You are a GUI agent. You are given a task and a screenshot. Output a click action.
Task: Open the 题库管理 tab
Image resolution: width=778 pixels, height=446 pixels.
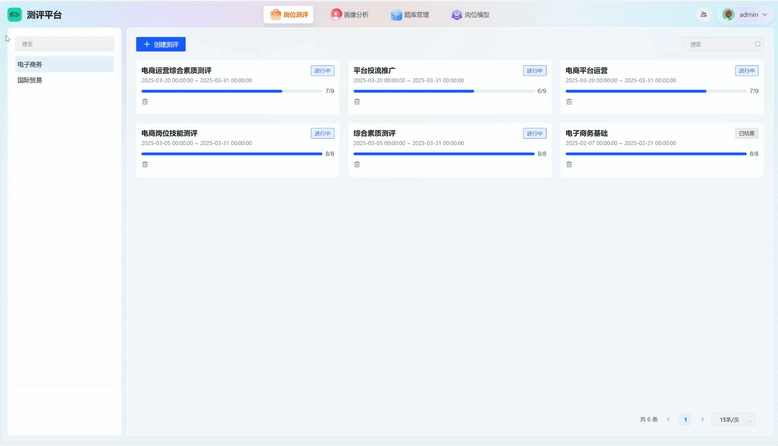coord(410,15)
